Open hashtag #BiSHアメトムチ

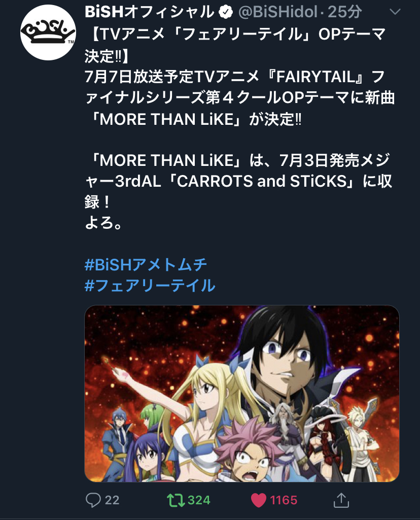click(146, 265)
